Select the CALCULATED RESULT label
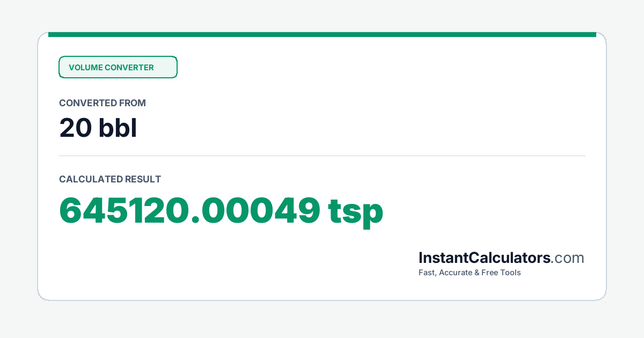This screenshot has height=338, width=644. 110,179
